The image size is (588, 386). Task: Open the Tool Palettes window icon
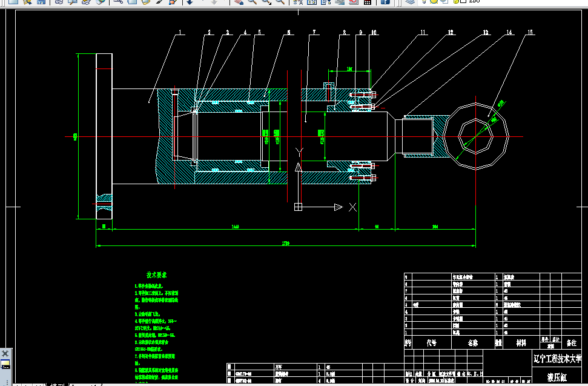point(326,1)
